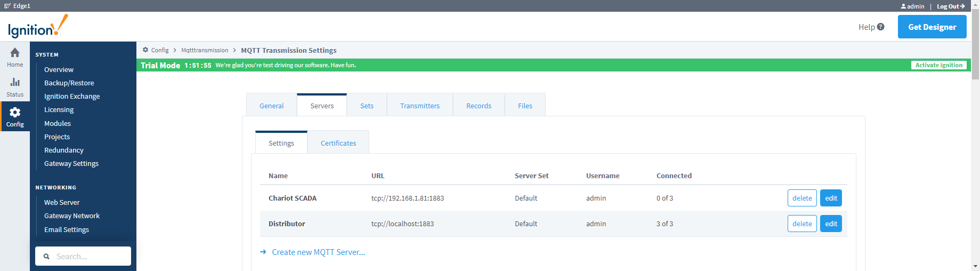The image size is (980, 271).
Task: Delete the Distributor server
Action: (x=802, y=224)
